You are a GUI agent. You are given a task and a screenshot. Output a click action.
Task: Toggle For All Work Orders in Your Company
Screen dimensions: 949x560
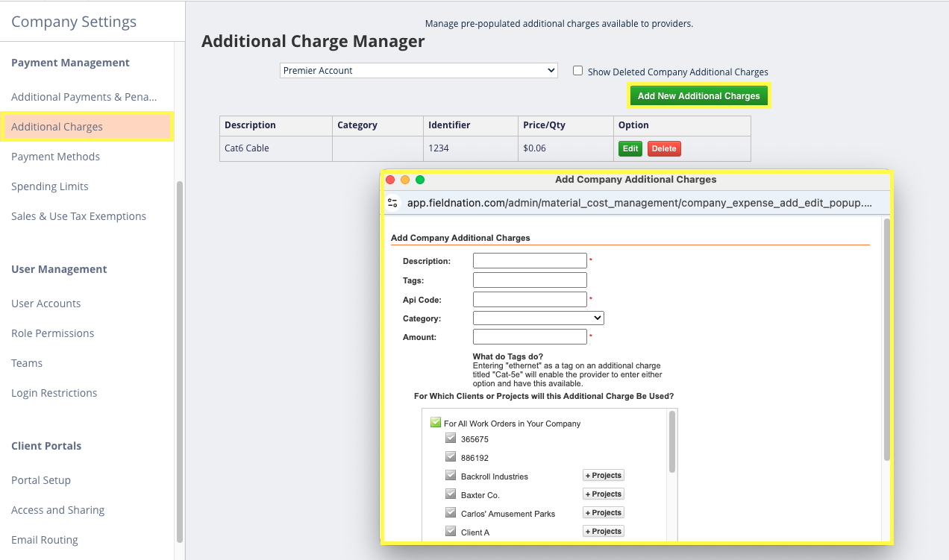(x=436, y=423)
